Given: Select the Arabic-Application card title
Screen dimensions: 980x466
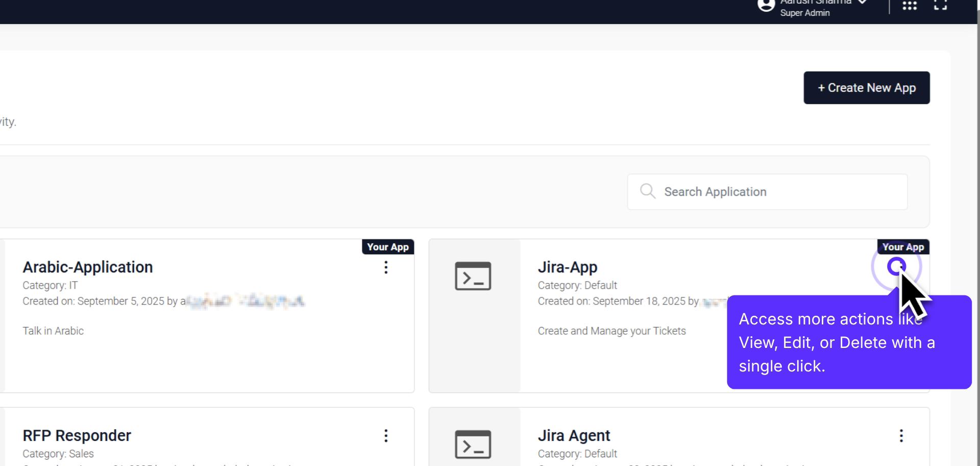Looking at the screenshot, I should 87,267.
